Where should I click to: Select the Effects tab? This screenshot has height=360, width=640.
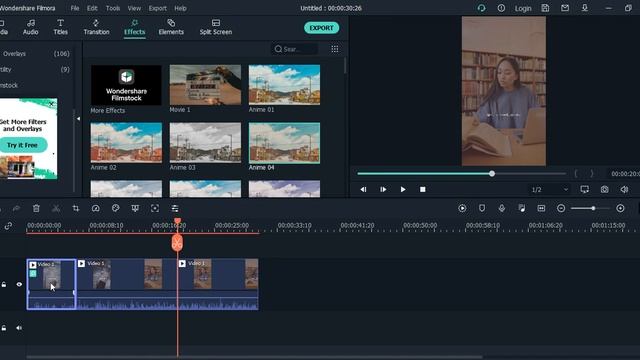coord(134,27)
